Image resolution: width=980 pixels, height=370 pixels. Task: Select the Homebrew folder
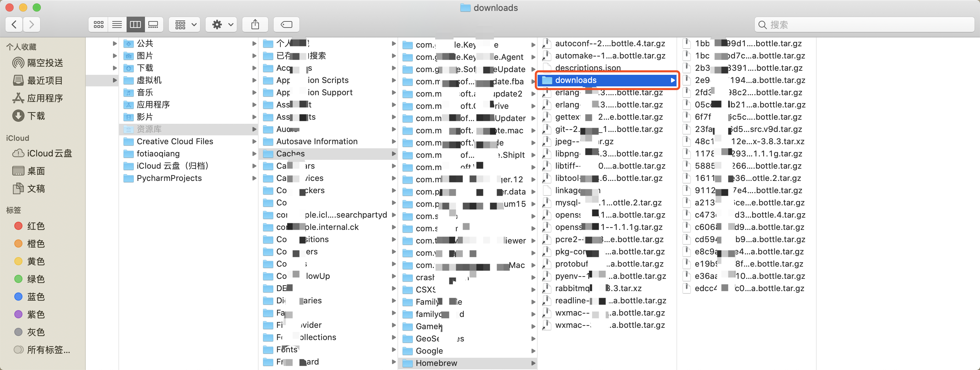(468, 363)
